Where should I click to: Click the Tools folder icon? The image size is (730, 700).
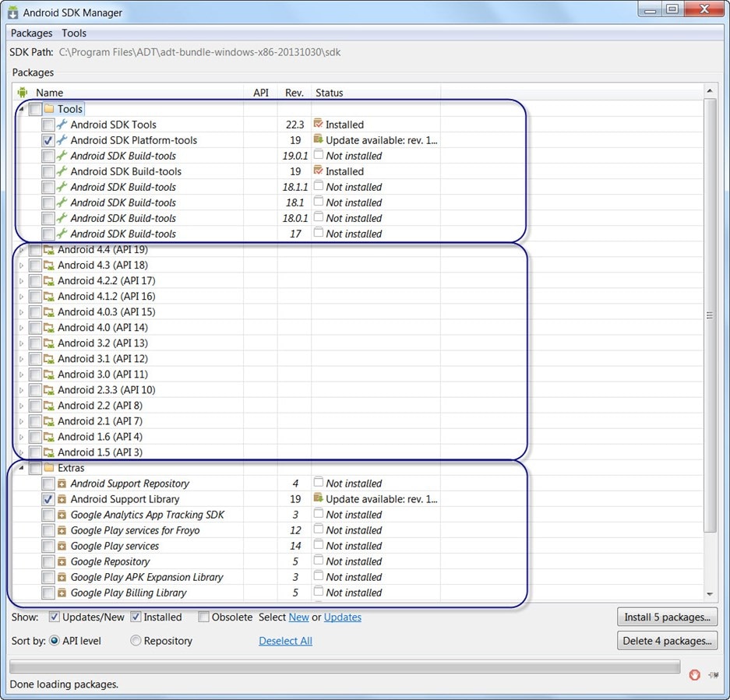point(49,109)
